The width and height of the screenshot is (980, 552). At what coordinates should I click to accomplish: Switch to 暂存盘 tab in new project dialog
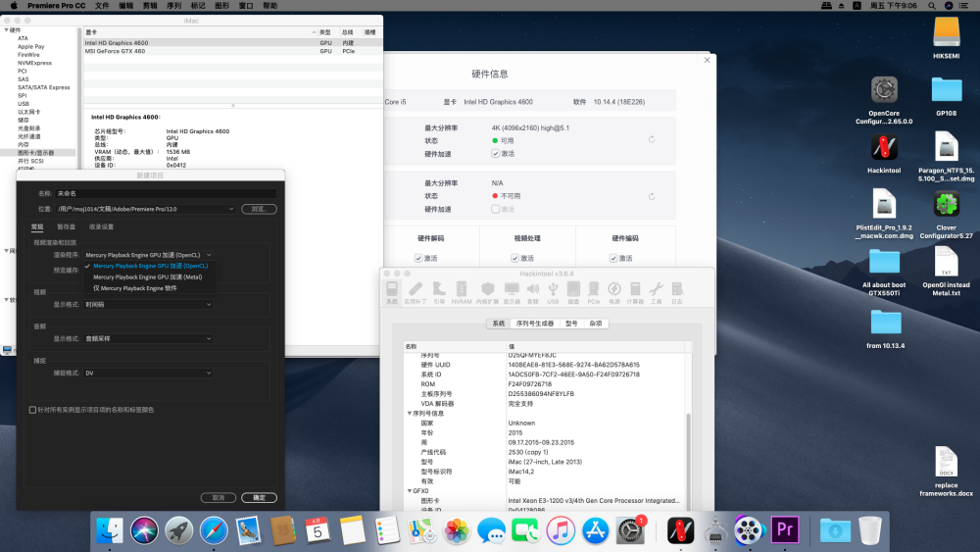67,226
